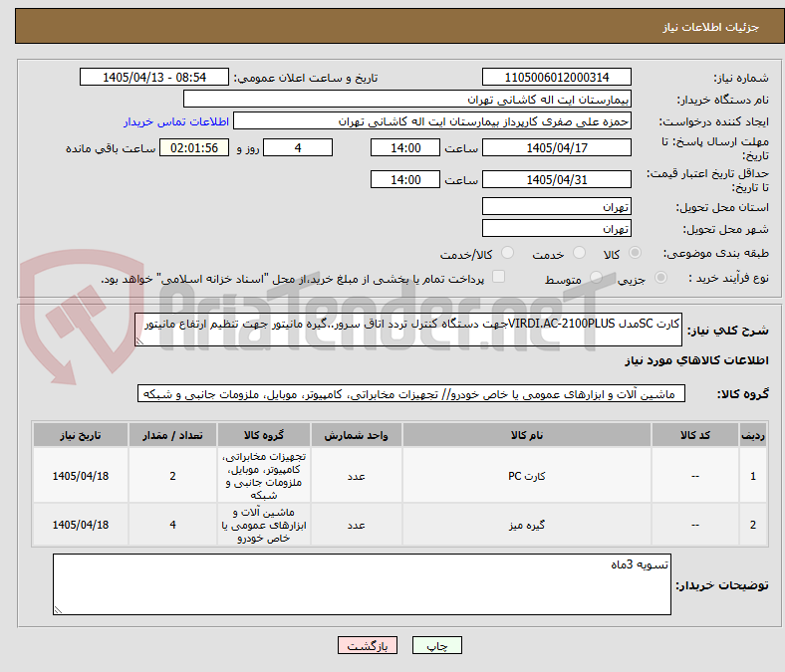Click the goods group field
Viewport: 785px width, 672px height.
[411, 394]
